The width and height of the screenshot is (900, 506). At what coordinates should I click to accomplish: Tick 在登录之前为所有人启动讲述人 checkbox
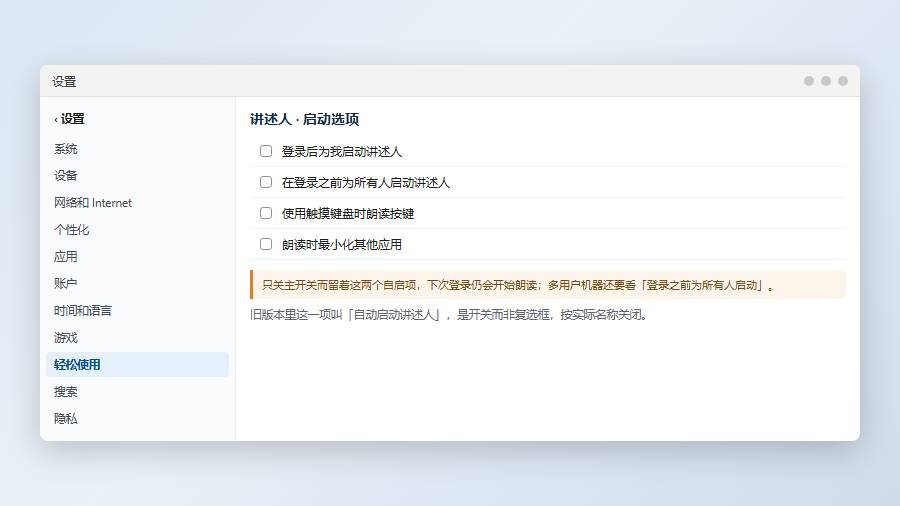tap(266, 182)
